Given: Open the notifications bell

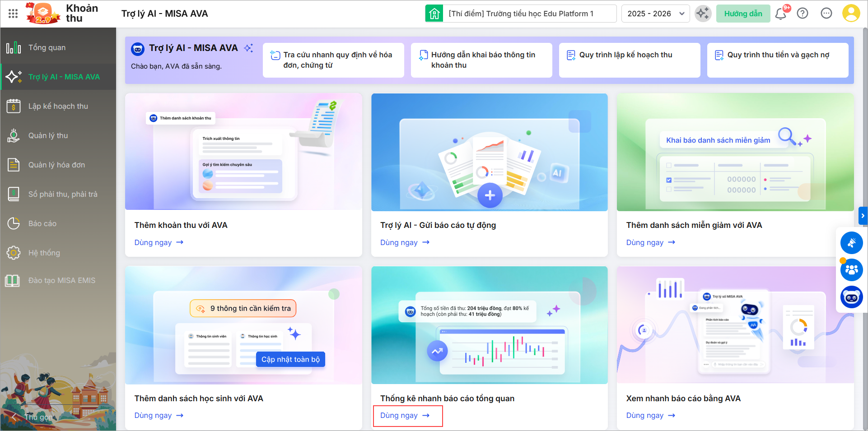Looking at the screenshot, I should pos(781,14).
